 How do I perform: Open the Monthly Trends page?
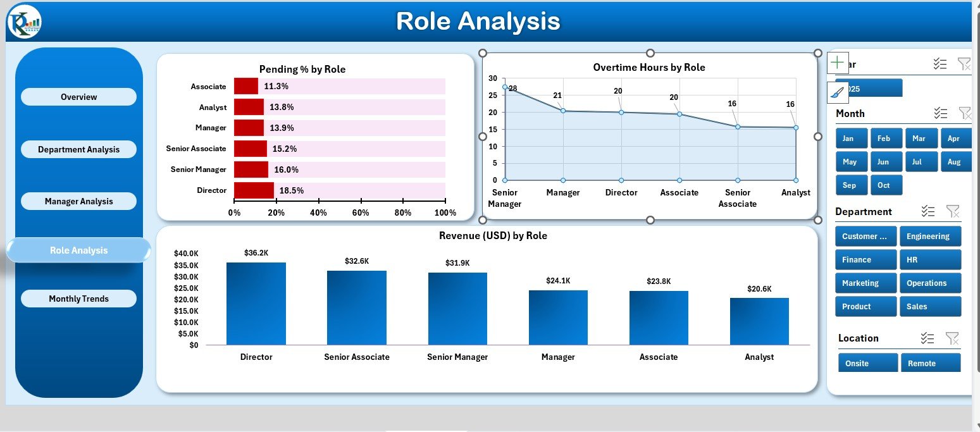point(78,299)
